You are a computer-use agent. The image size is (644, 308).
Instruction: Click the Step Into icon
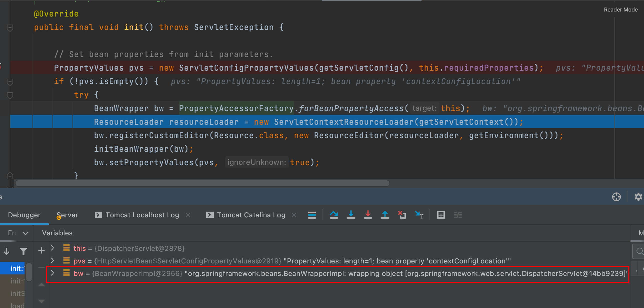click(351, 215)
